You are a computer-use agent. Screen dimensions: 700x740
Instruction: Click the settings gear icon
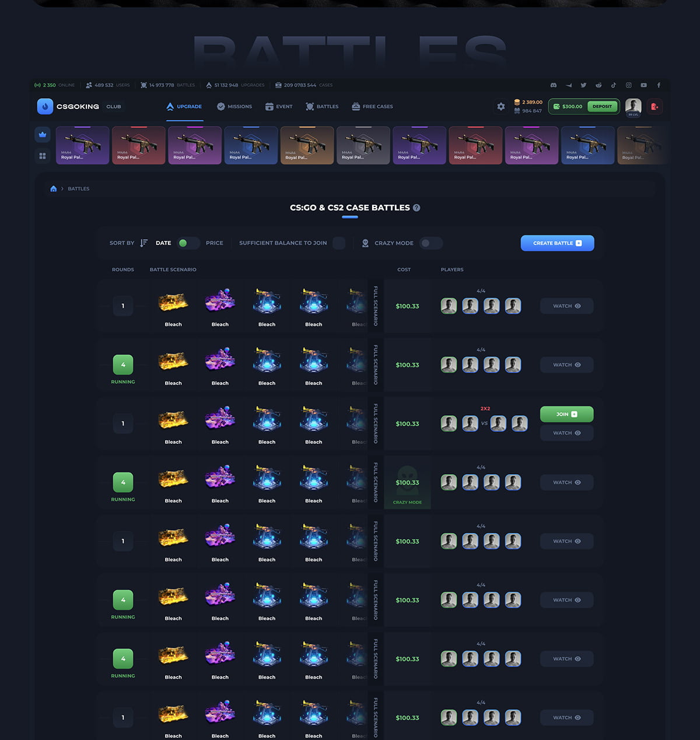pos(501,107)
